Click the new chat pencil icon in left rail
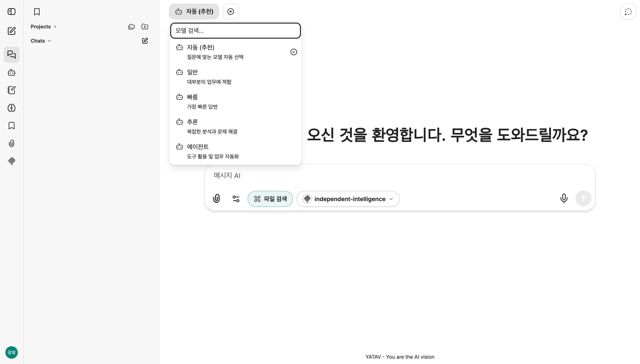This screenshot has height=364, width=640. 12,31
